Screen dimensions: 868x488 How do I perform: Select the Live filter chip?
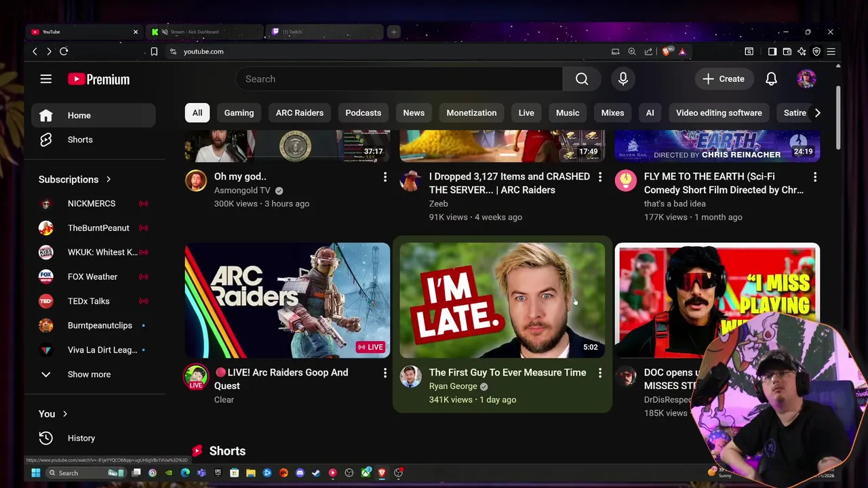(x=526, y=113)
